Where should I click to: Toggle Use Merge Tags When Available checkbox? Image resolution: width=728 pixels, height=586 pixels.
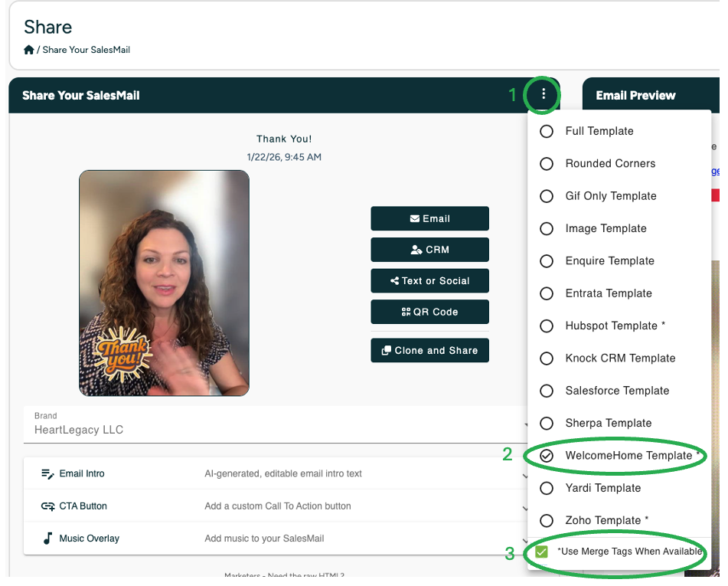coord(542,552)
